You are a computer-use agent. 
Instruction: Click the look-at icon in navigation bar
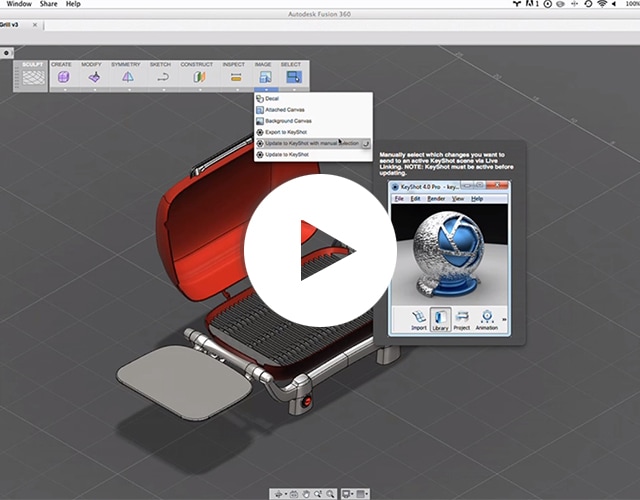tap(294, 494)
